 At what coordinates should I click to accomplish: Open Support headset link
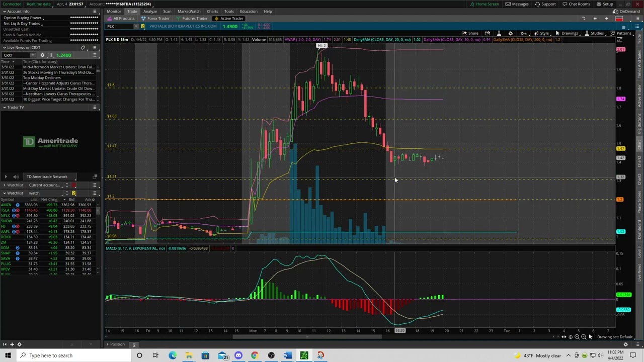coord(545,4)
